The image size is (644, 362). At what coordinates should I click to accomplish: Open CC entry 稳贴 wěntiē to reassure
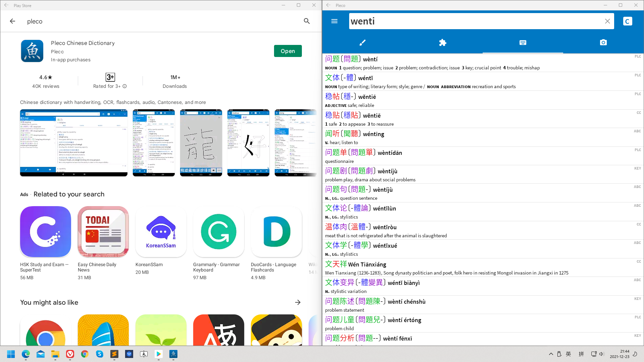pos(483,119)
